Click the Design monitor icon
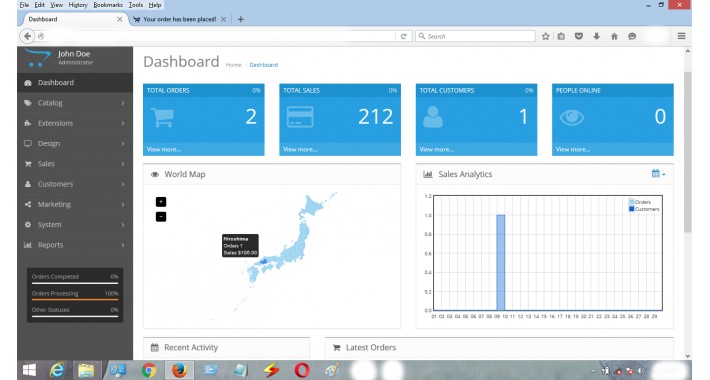This screenshot has height=380, width=710. pyautogui.click(x=28, y=144)
